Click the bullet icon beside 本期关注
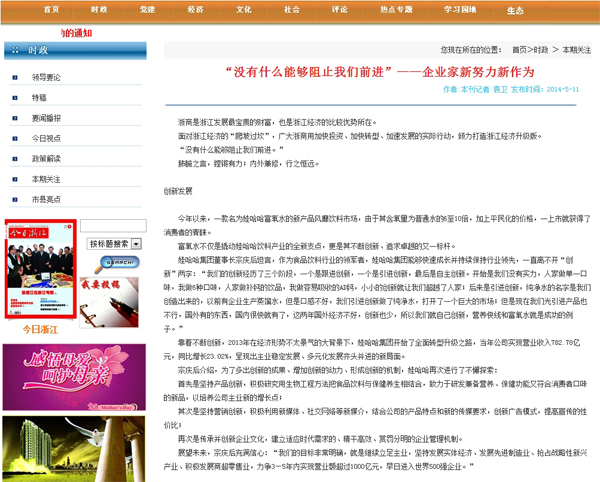The height and width of the screenshot is (482, 600). (x=15, y=179)
